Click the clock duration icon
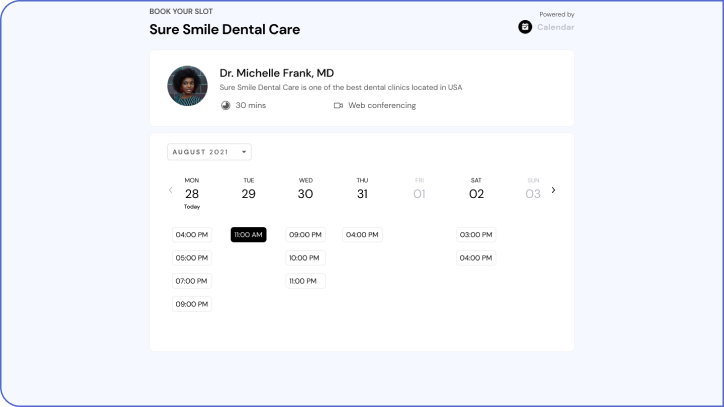This screenshot has width=724, height=407. pyautogui.click(x=225, y=105)
